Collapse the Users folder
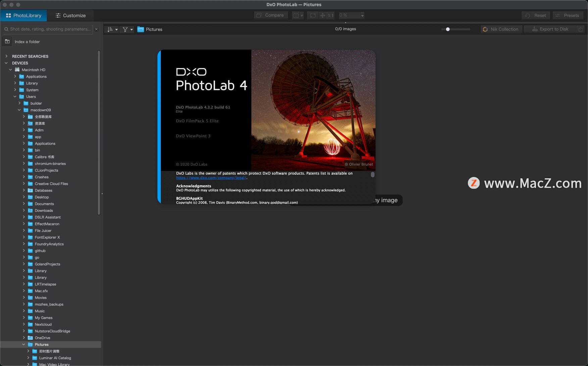The height and width of the screenshot is (366, 588). [x=15, y=97]
